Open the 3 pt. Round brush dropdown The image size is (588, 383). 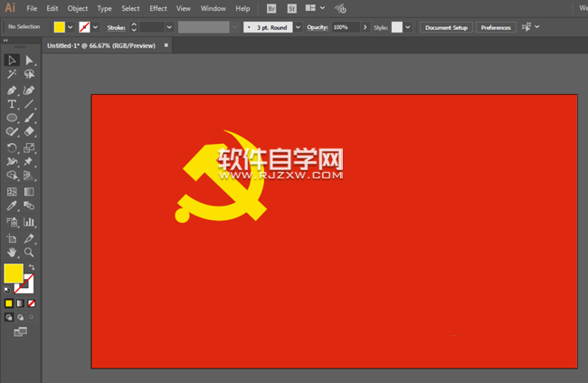point(298,27)
